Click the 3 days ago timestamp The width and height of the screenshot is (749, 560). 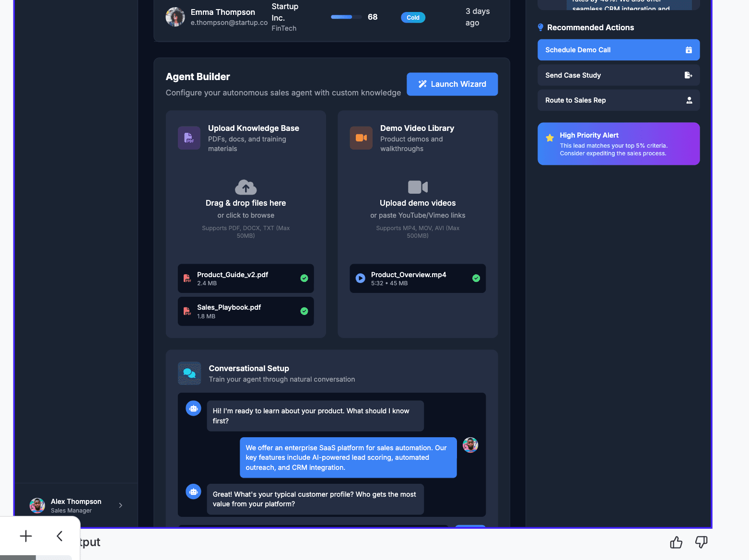(x=478, y=17)
